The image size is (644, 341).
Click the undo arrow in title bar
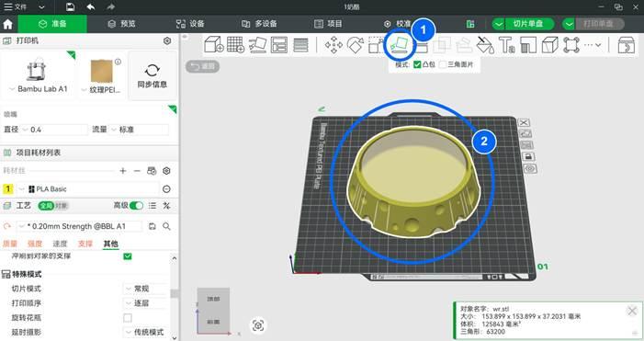click(x=91, y=7)
